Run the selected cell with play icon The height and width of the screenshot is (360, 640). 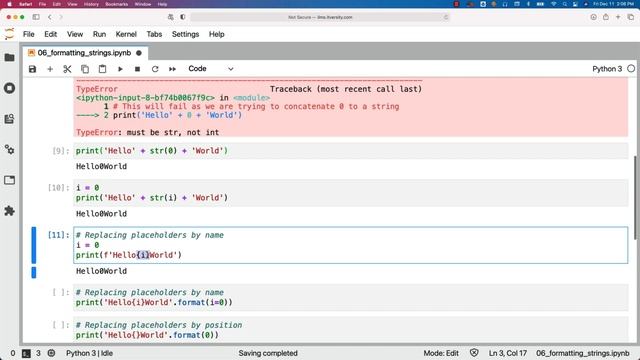tap(120, 69)
